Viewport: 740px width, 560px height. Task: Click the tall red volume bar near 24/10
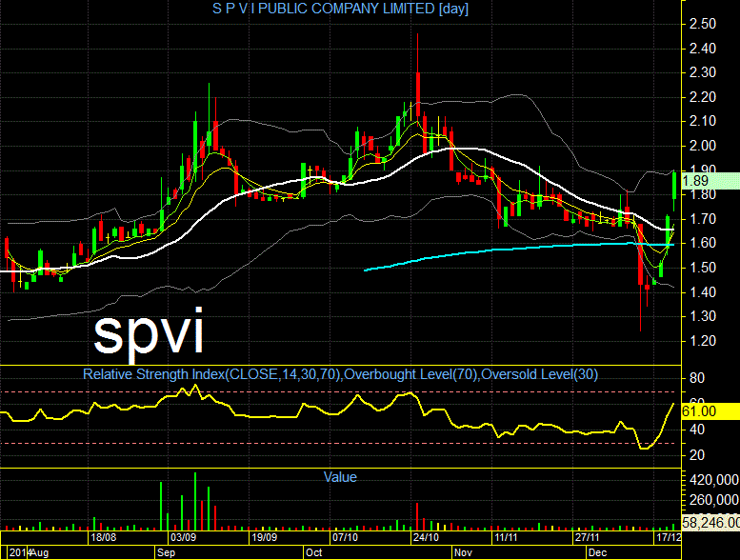click(417, 516)
